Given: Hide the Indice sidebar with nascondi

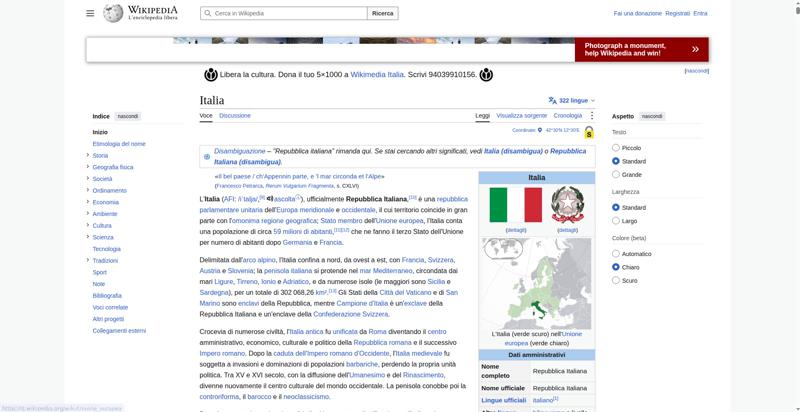Looking at the screenshot, I should pos(128,117).
